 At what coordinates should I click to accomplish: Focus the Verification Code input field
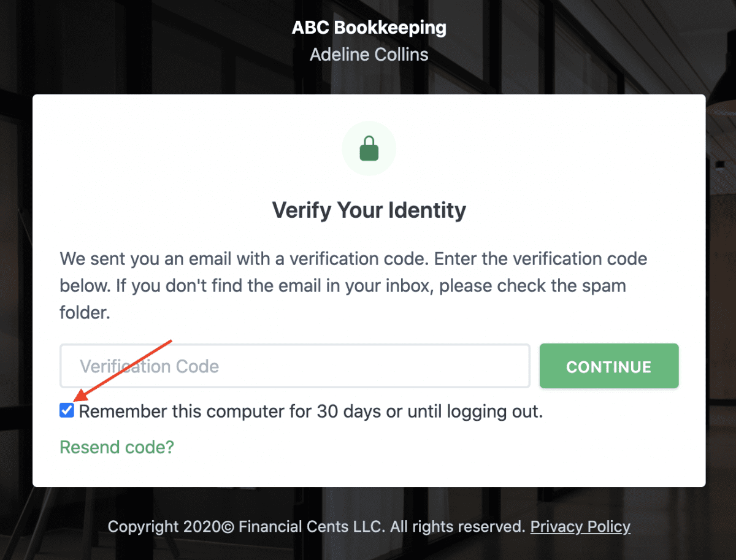click(x=295, y=366)
